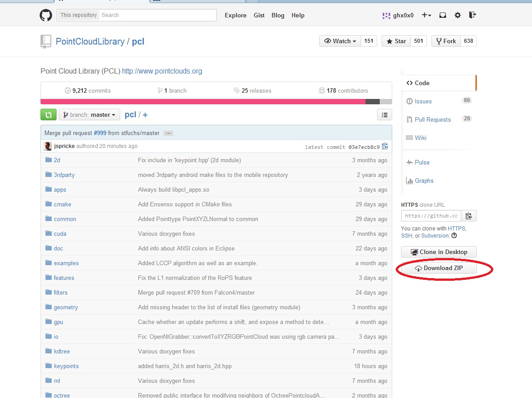The image size is (532, 398).
Task: Open the doc folder
Action: point(58,249)
